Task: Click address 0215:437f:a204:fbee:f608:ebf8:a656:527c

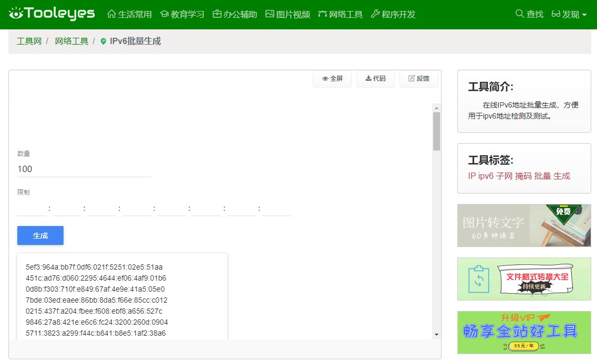Action: point(94,311)
